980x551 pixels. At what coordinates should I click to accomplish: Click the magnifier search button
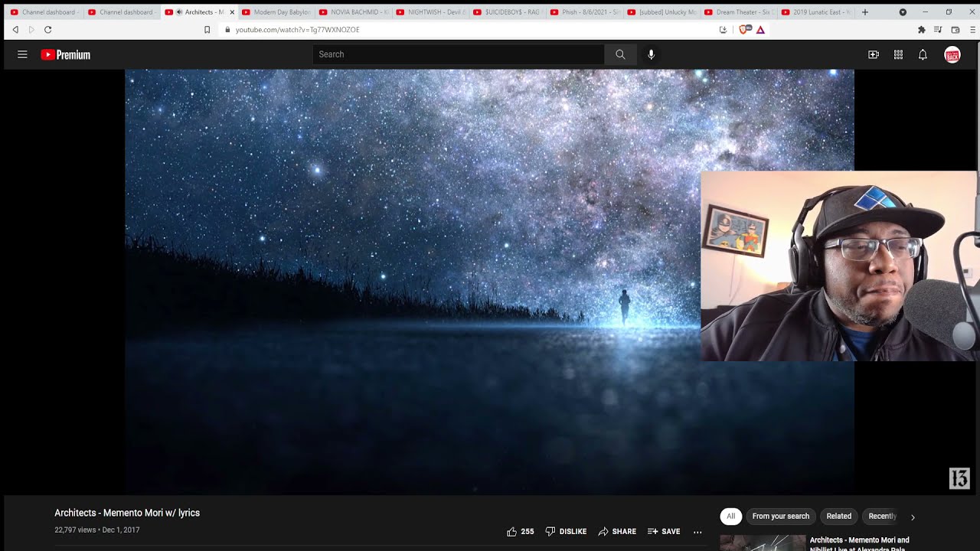(x=620, y=54)
